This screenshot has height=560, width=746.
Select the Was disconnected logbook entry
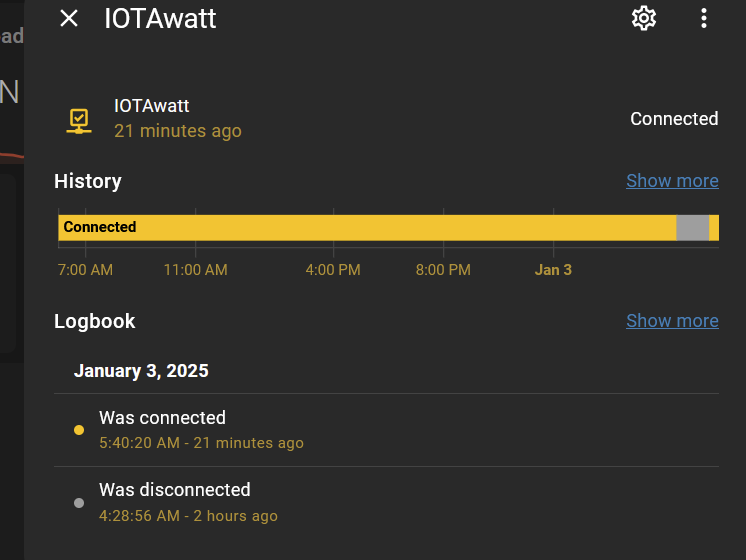(x=386, y=503)
